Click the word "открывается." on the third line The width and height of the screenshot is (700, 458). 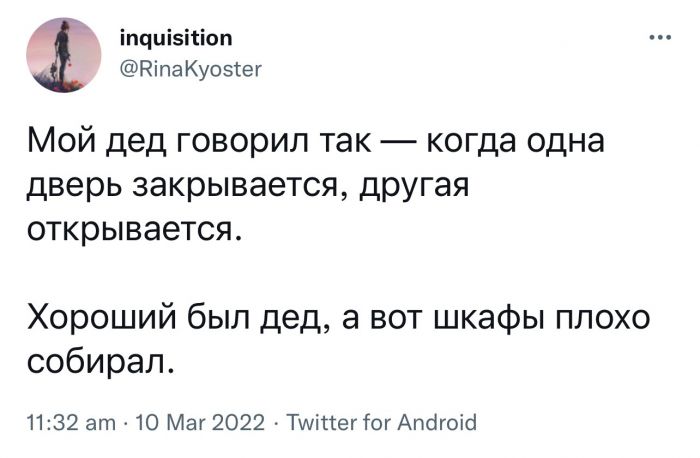coord(133,230)
